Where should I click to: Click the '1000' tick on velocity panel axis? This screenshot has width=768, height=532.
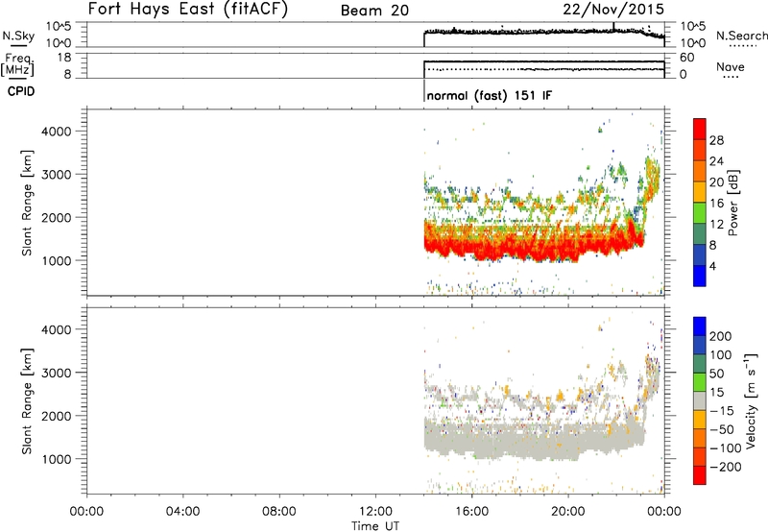[x=57, y=459]
